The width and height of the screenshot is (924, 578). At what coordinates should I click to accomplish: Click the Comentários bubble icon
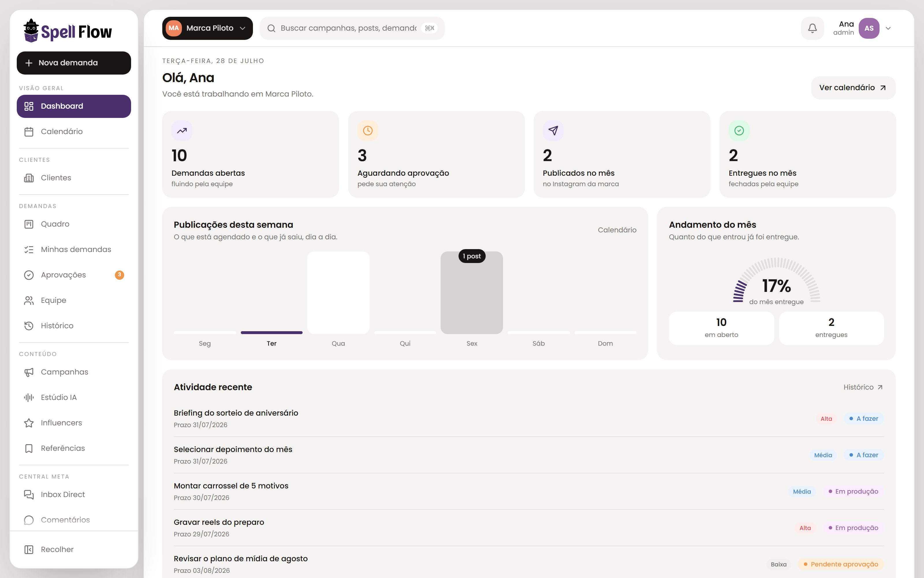coord(29,520)
